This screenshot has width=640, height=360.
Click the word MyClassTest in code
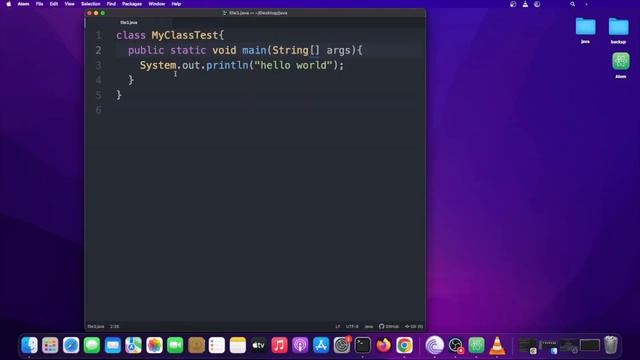pyautogui.click(x=185, y=36)
